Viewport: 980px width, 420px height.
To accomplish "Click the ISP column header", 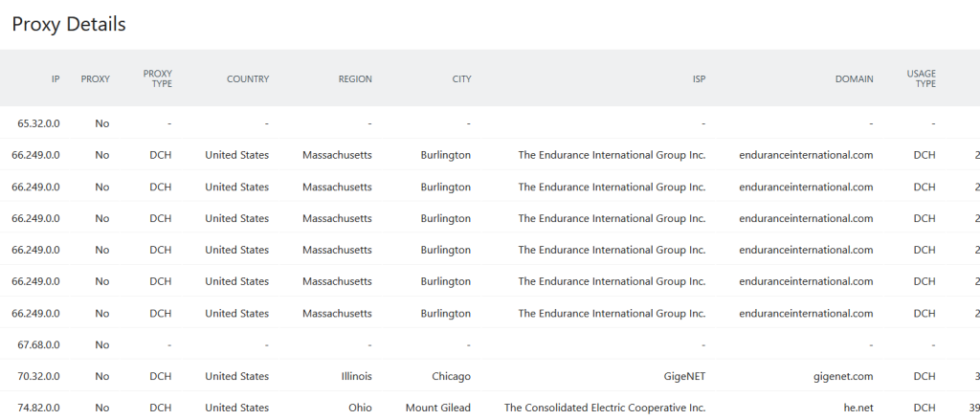I will [699, 78].
